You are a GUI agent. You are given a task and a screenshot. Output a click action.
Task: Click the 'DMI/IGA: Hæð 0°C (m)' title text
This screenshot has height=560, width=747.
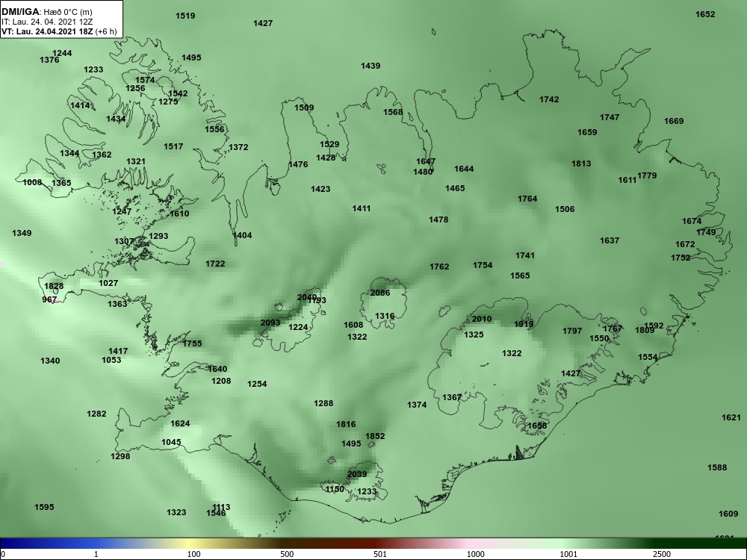click(46, 11)
